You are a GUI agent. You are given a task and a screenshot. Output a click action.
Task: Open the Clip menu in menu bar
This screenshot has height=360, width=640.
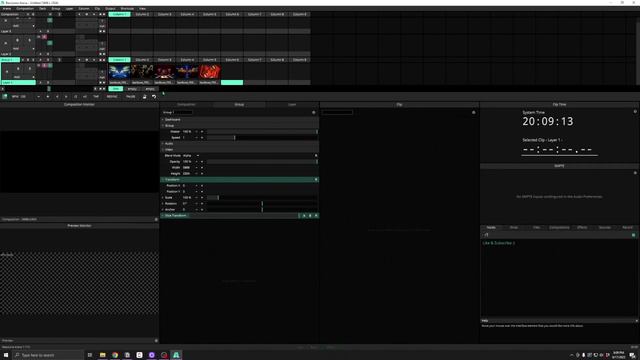coord(97,9)
